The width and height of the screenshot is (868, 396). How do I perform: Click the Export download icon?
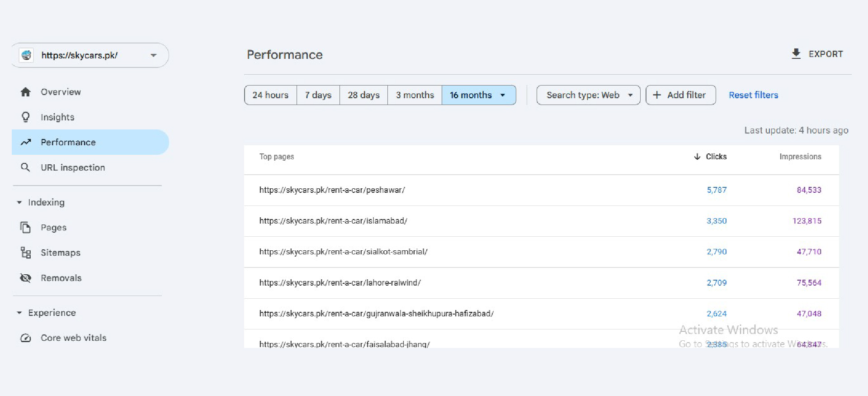coord(796,54)
